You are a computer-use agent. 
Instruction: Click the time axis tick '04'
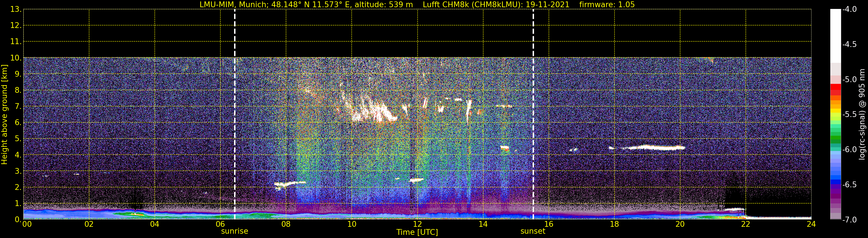point(155,224)
